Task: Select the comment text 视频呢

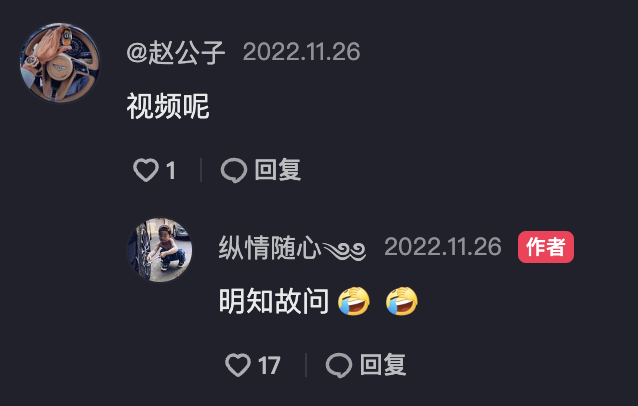Action: tap(168, 106)
